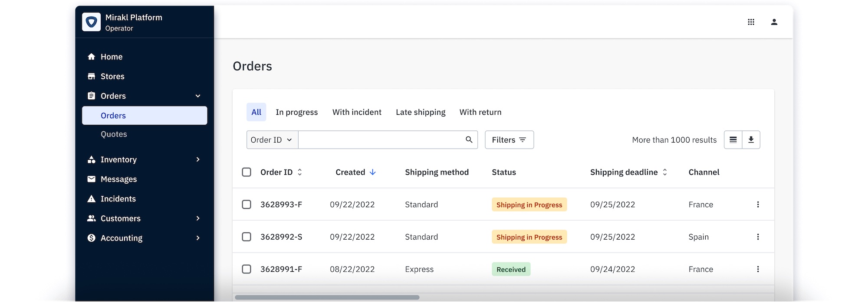Image resolution: width=868 pixels, height=302 pixels.
Task: Sort by Created date arrow
Action: point(372,172)
